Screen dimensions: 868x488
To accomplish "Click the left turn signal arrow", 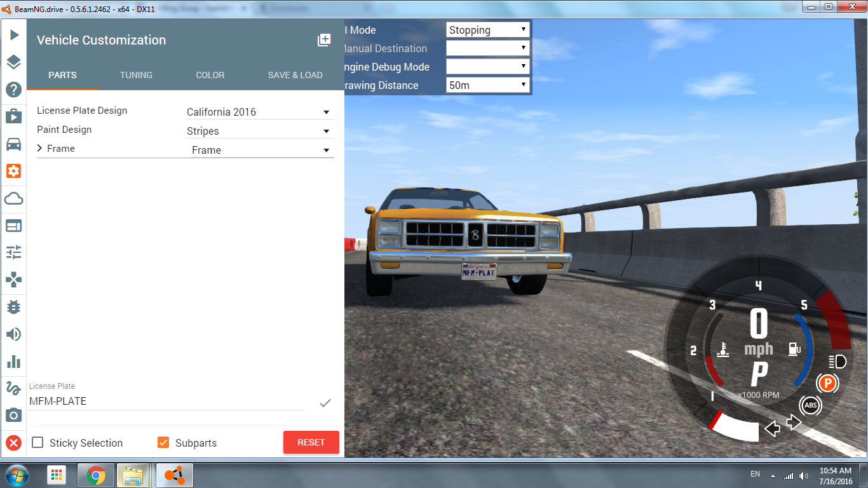I will click(x=772, y=429).
